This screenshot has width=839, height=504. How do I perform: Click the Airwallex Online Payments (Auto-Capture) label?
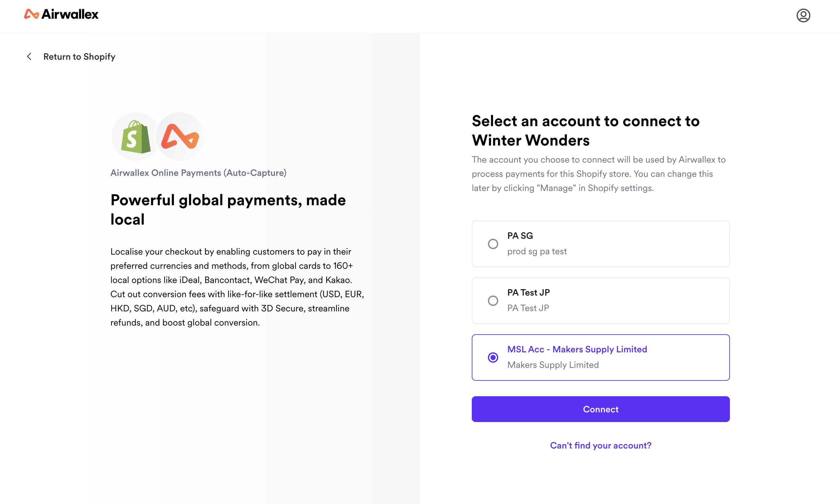coord(198,173)
